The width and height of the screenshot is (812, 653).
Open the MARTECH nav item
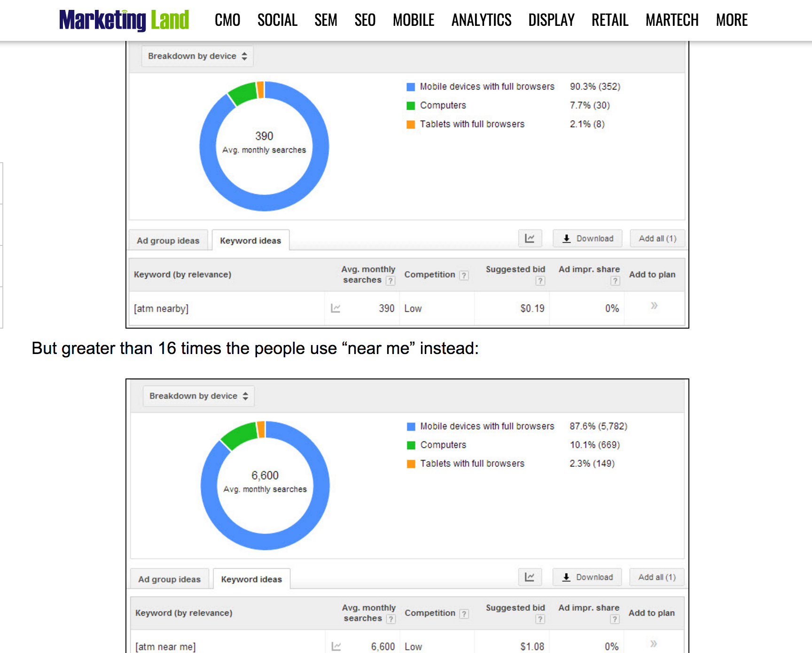tap(672, 20)
